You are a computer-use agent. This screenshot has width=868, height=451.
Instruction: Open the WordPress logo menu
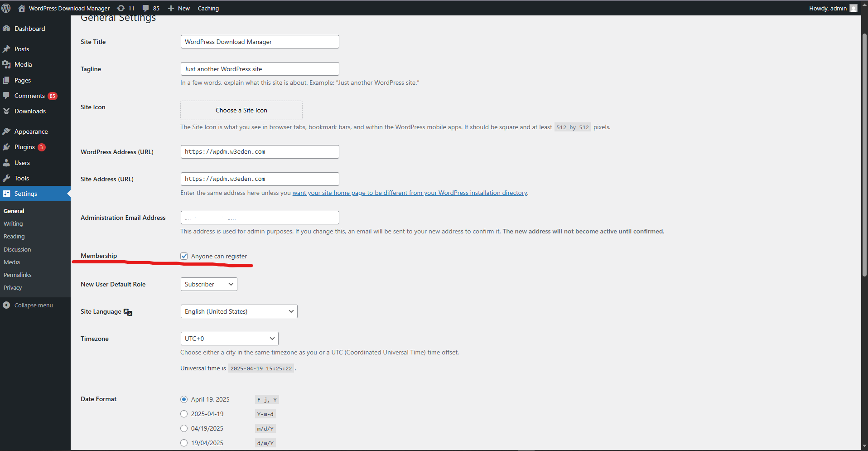coord(6,8)
